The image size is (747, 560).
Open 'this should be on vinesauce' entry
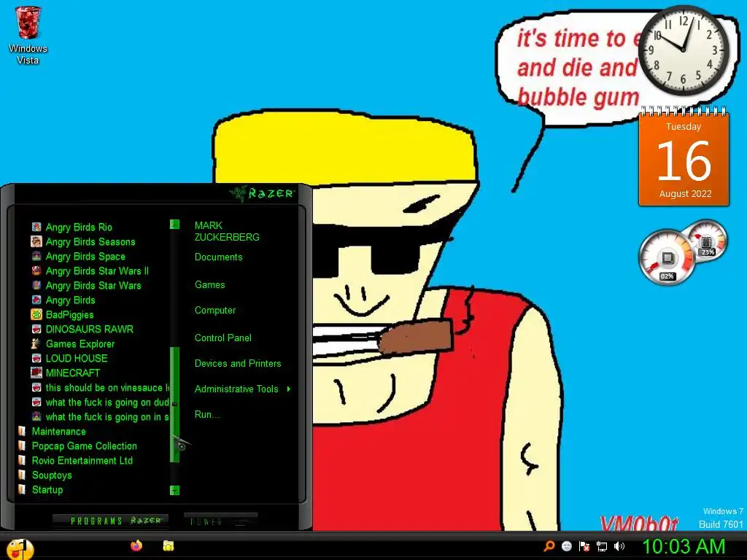tap(100, 388)
